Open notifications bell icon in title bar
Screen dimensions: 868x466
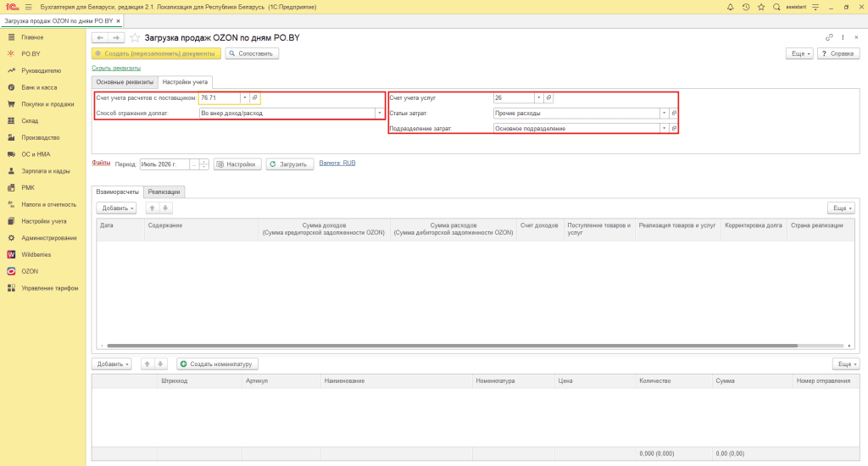click(730, 7)
